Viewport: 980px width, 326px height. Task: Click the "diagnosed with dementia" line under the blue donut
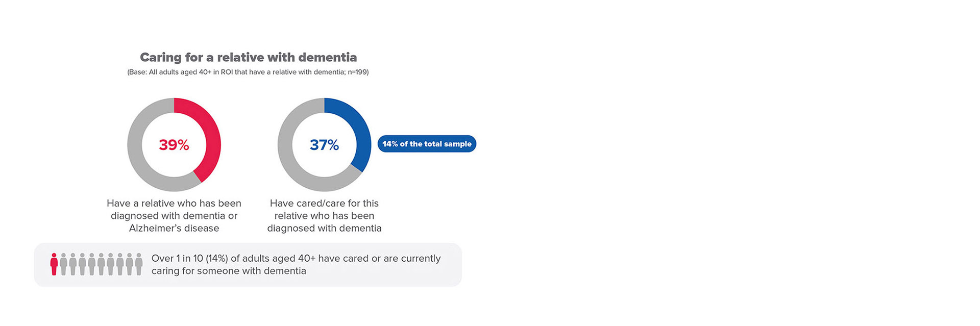[x=324, y=228]
